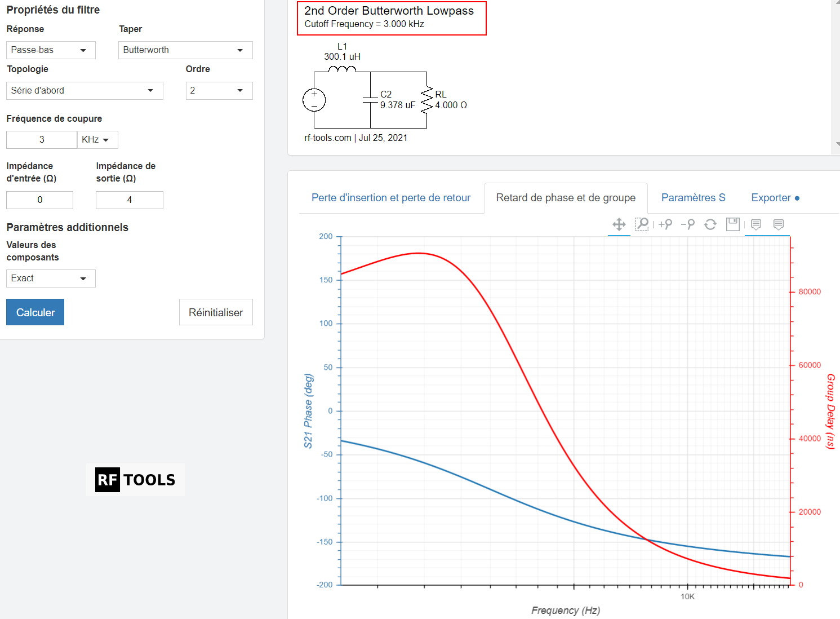Open the KHz frequency unit dropdown
The width and height of the screenshot is (840, 619).
(97, 140)
